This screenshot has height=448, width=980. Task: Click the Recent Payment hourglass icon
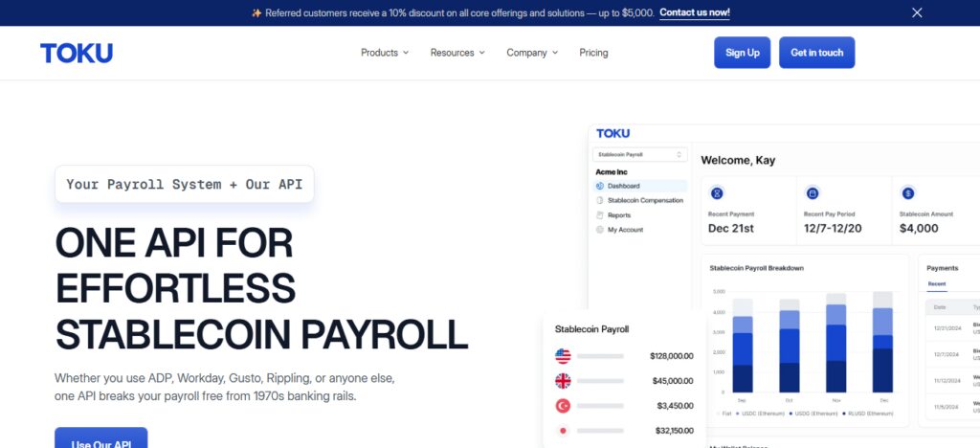(x=717, y=193)
